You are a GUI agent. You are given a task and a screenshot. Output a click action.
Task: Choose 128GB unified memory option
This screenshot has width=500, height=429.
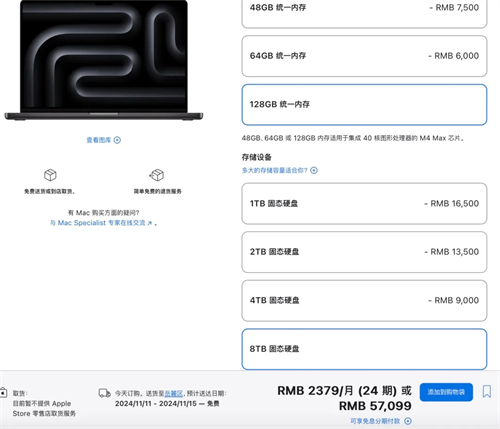pos(364,105)
